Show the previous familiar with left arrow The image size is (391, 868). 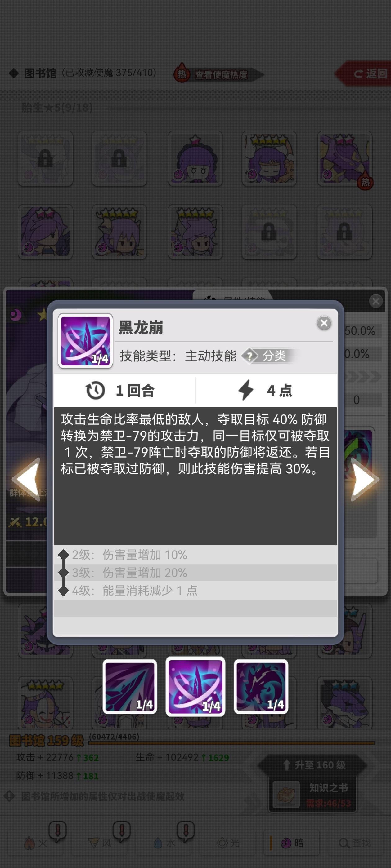[26, 479]
